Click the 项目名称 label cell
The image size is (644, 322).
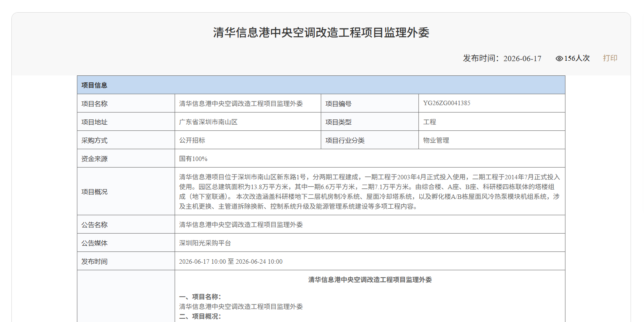click(126, 104)
